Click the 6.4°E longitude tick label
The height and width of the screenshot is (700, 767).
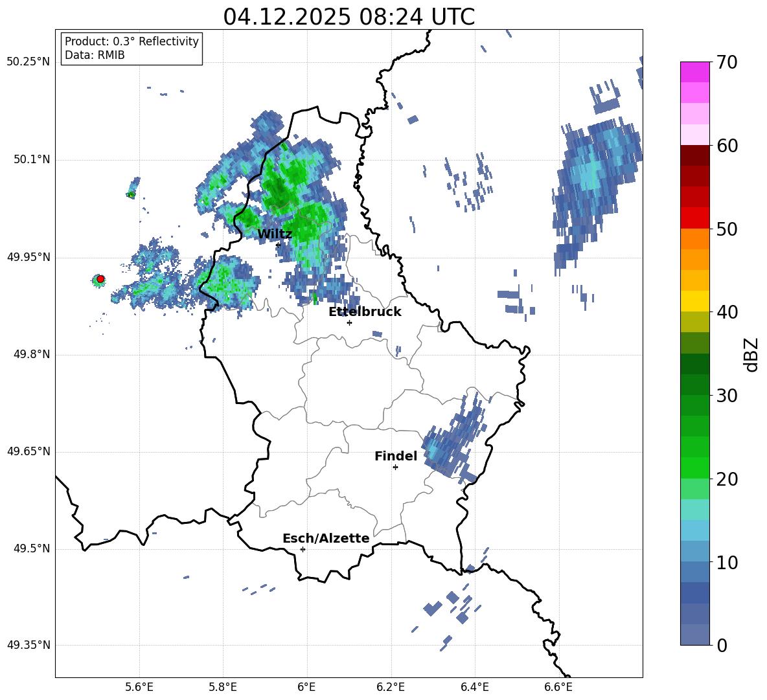tap(474, 688)
